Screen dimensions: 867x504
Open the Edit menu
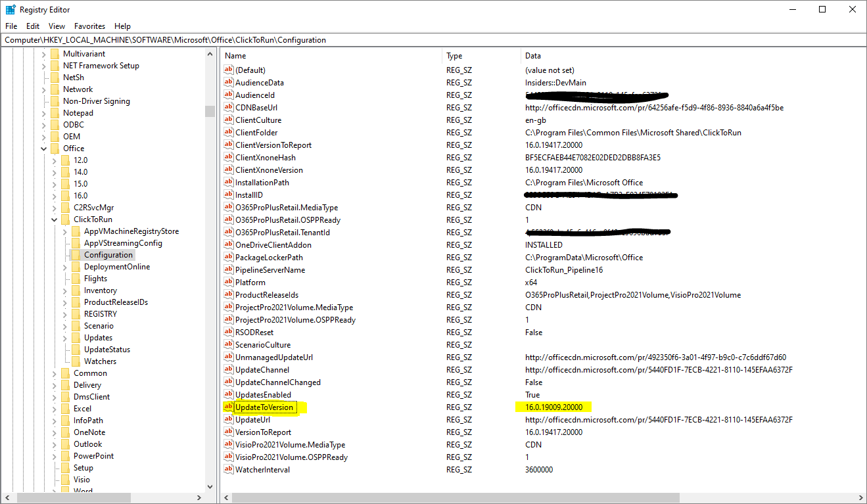pos(33,26)
